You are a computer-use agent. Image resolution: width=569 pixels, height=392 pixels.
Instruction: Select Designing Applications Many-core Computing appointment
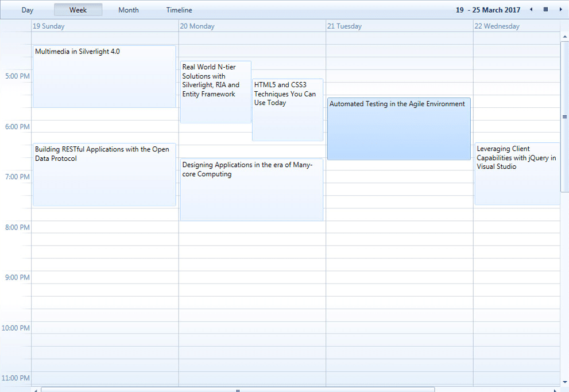click(251, 189)
